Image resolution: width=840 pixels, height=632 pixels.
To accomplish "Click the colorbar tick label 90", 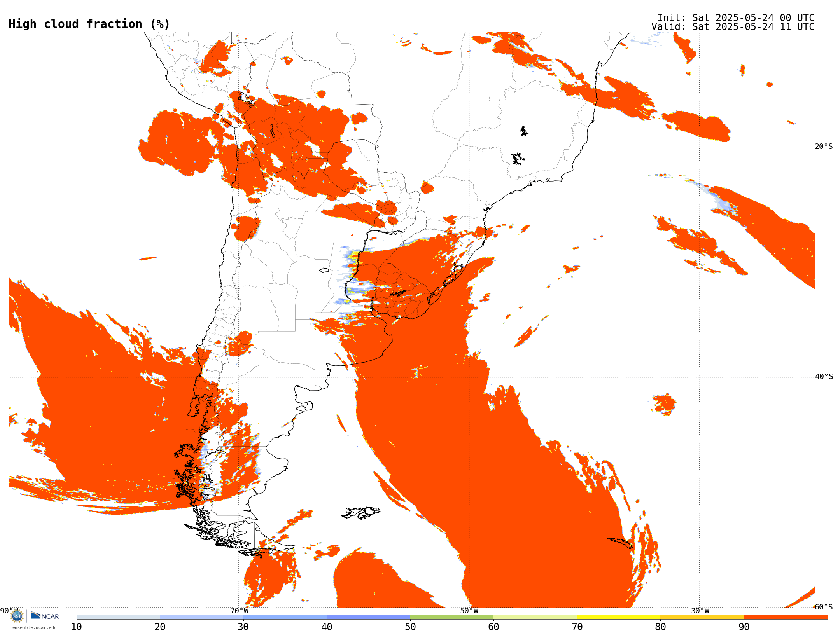I will point(744,627).
